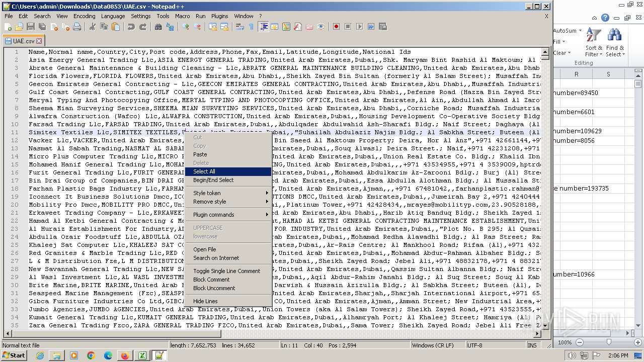Open the Encoding menu
This screenshot has height=362, width=644.
[x=84, y=16]
